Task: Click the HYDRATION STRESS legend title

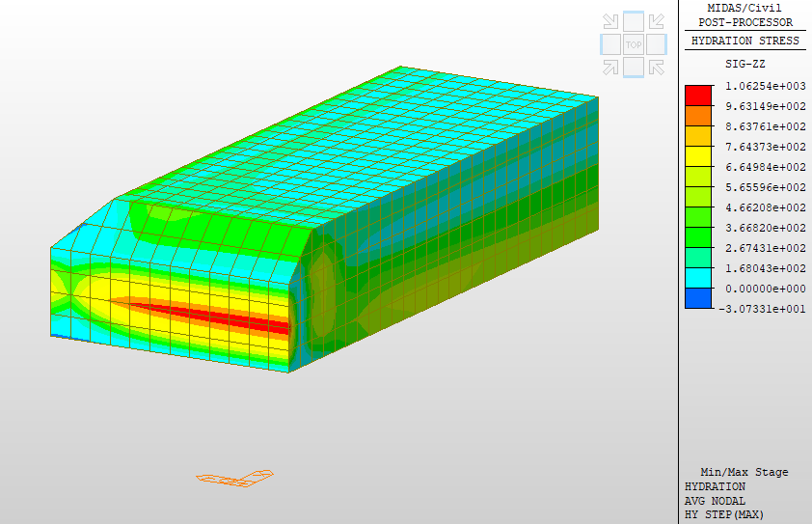Action: pos(745,41)
